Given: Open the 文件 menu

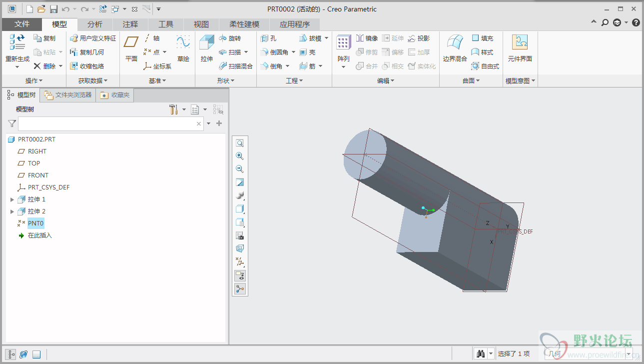Looking at the screenshot, I should [22, 24].
